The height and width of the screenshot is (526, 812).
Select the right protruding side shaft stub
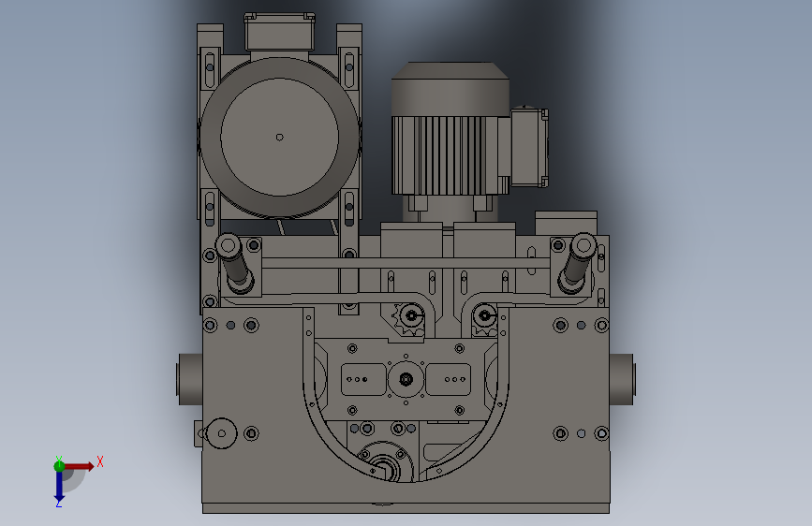tap(622, 379)
